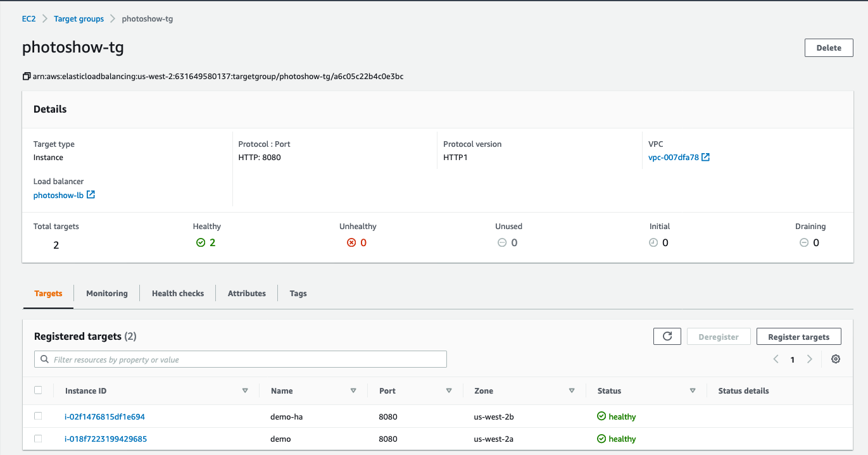This screenshot has height=455, width=868.
Task: Focus the filter resources search field
Action: point(247,359)
